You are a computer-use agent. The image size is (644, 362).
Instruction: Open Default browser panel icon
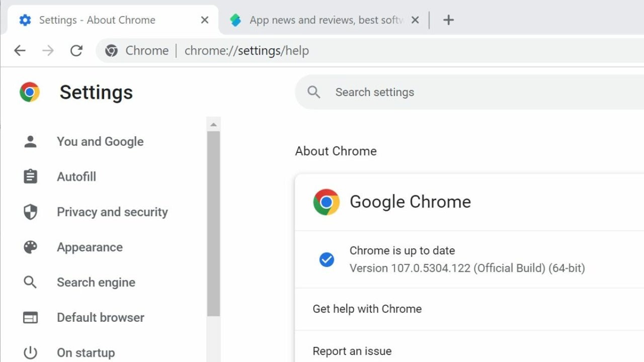tap(30, 317)
